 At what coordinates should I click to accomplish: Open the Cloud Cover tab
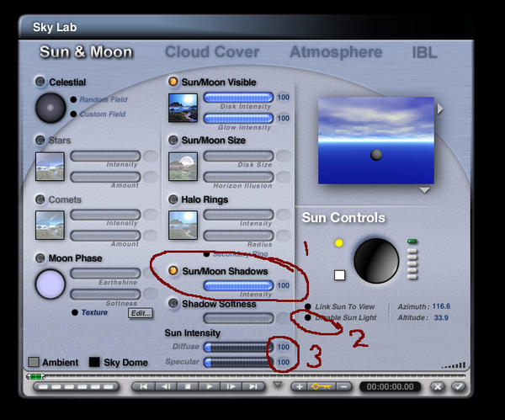pos(212,52)
